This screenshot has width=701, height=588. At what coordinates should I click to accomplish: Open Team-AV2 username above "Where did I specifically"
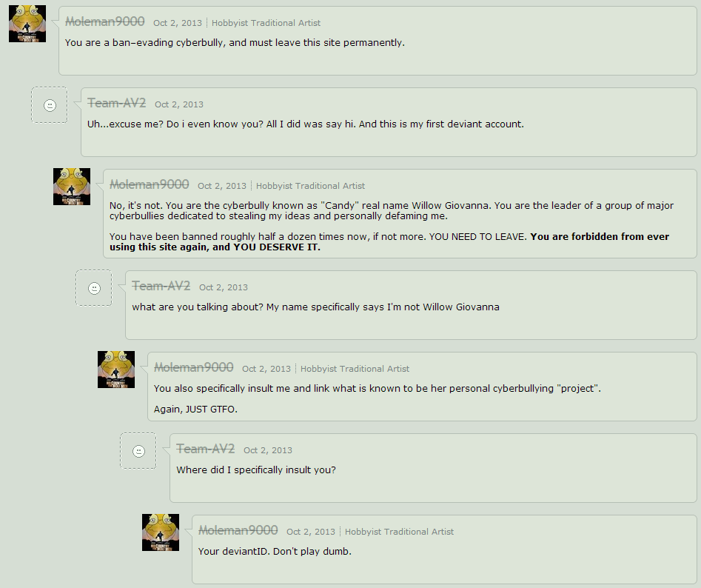205,449
